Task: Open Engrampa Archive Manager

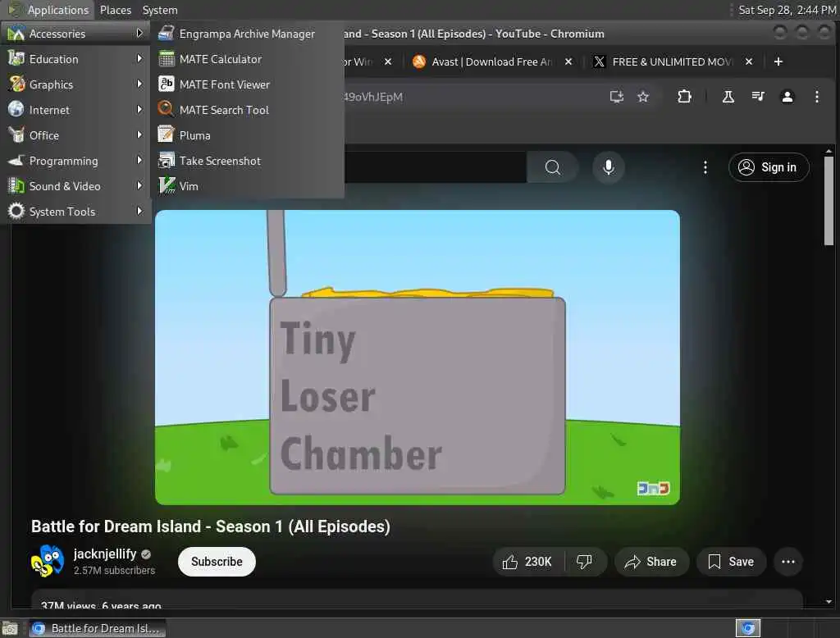Action: pyautogui.click(x=247, y=34)
